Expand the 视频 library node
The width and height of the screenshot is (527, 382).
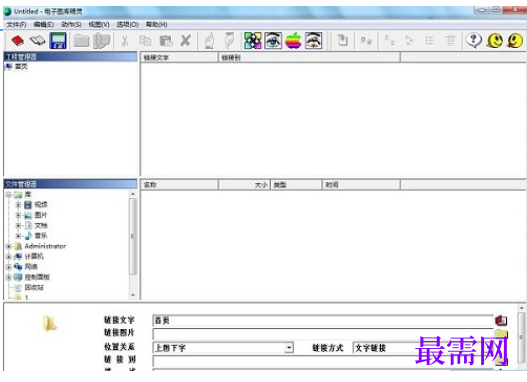(18, 205)
